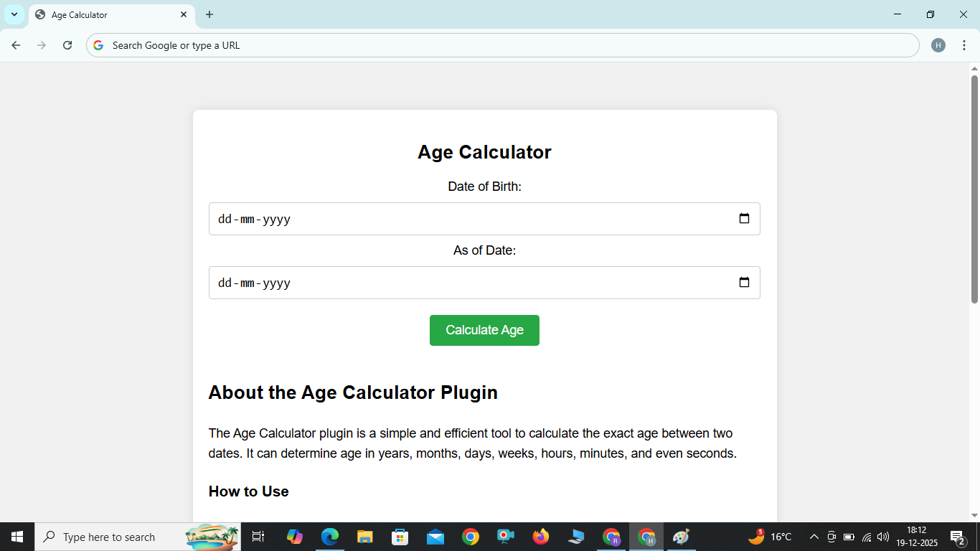980x551 pixels.
Task: Open the Chrome customize menu with three dots
Action: point(964,44)
